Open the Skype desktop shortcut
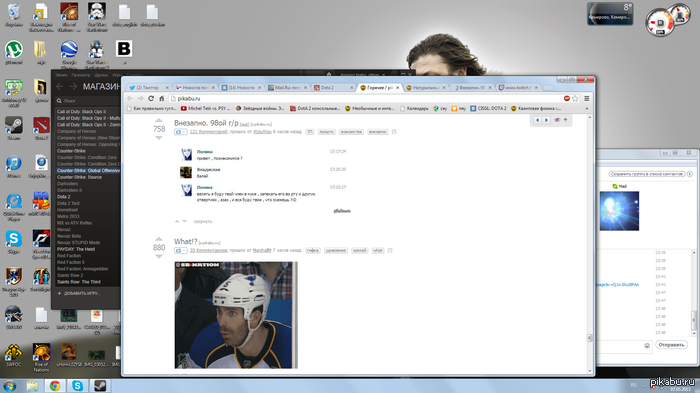 [x=14, y=242]
